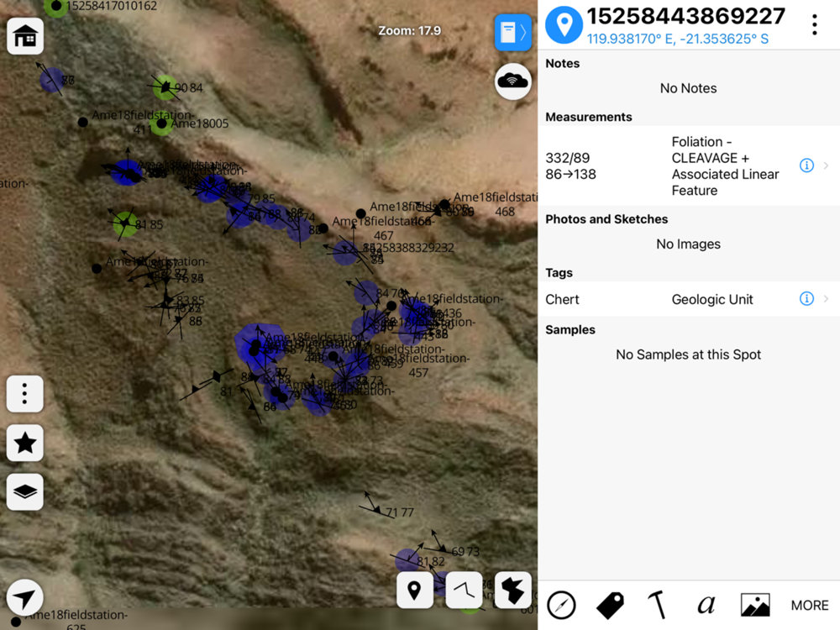Click 'No Samples at this Spot'
This screenshot has width=840, height=630.
[689, 354]
